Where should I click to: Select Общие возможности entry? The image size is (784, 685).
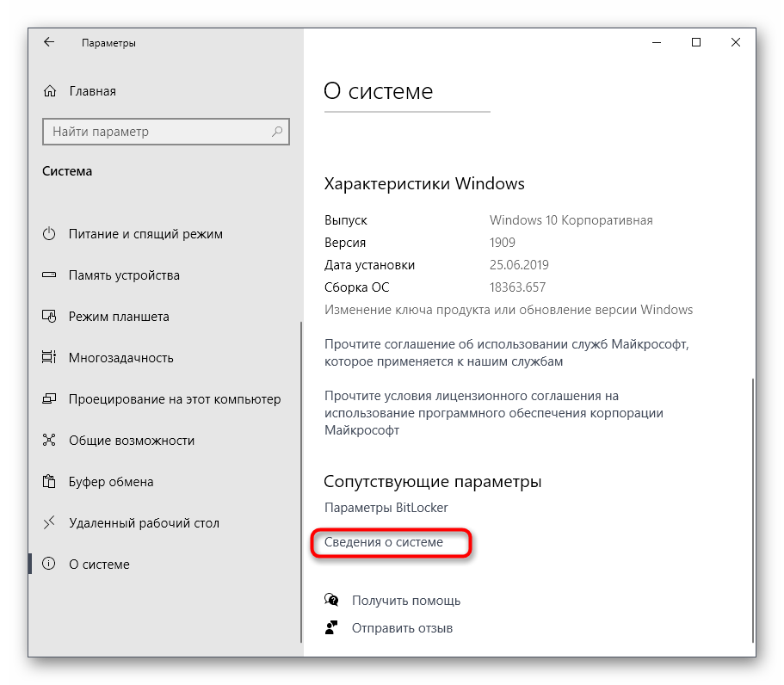click(132, 441)
